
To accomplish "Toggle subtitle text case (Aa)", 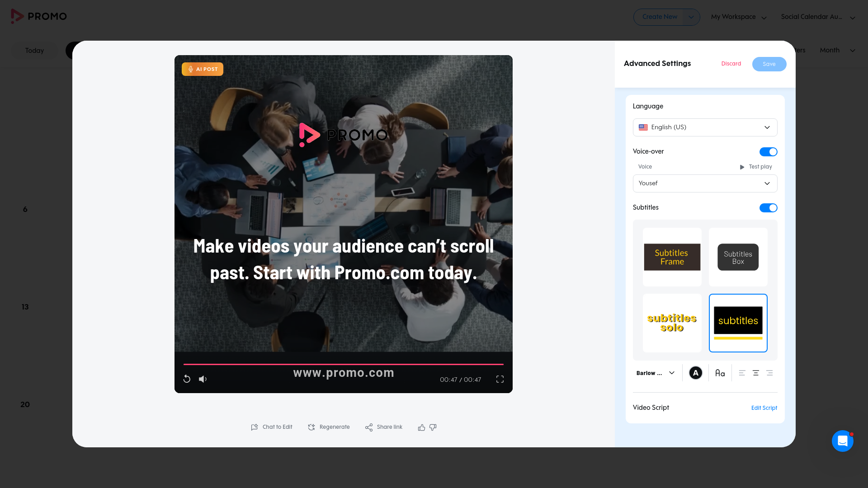I will pyautogui.click(x=720, y=373).
